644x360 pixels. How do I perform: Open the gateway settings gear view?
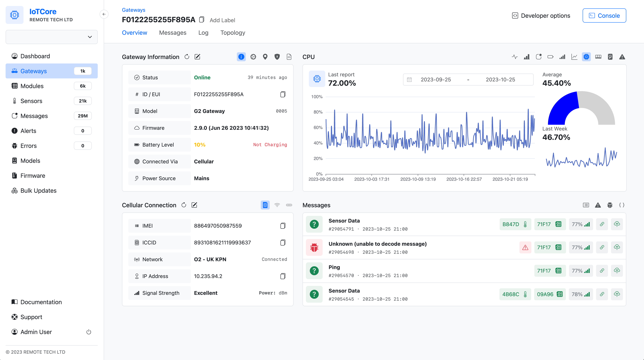tap(253, 57)
